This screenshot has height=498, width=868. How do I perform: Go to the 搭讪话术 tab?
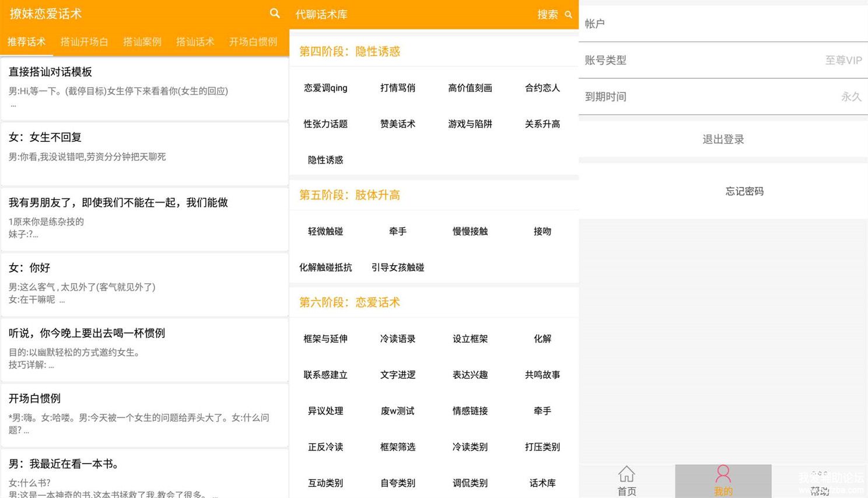pyautogui.click(x=195, y=41)
